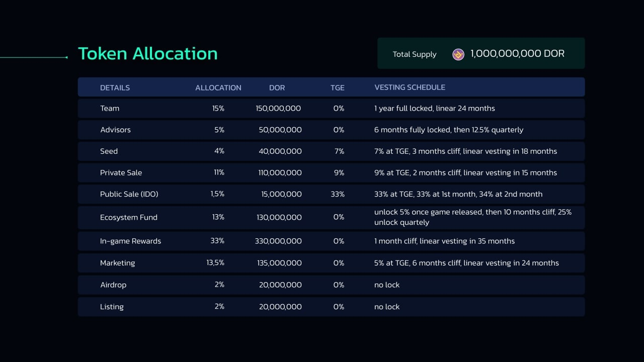The height and width of the screenshot is (362, 644).
Task: Click the Token Allocation heading
Action: (x=147, y=54)
